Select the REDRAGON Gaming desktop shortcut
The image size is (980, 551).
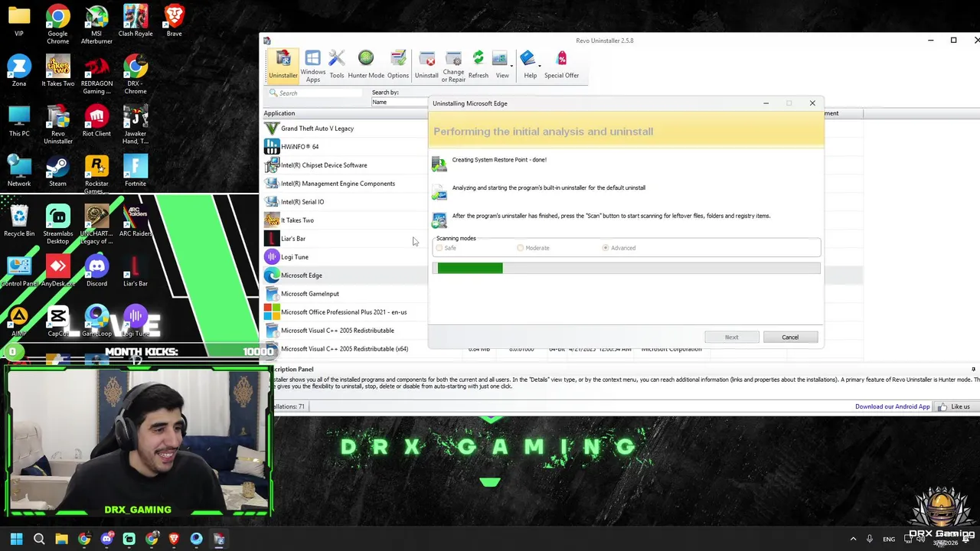pos(96,74)
